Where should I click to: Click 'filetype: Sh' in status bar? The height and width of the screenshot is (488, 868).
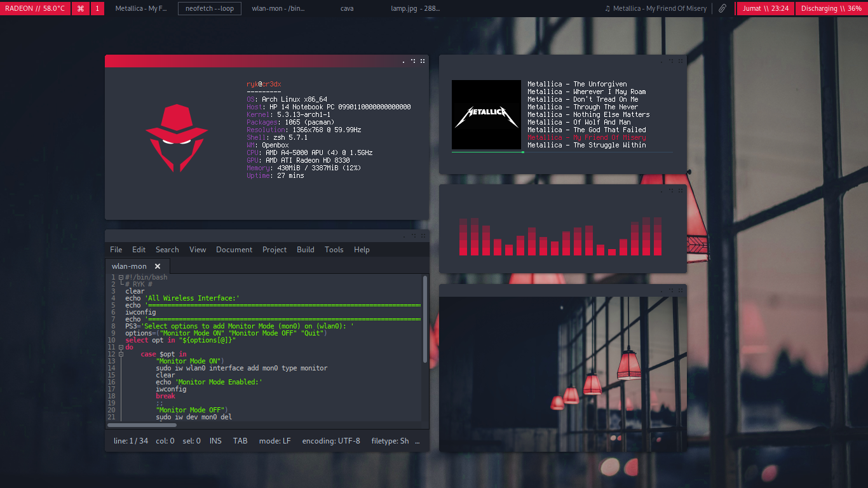(x=390, y=441)
